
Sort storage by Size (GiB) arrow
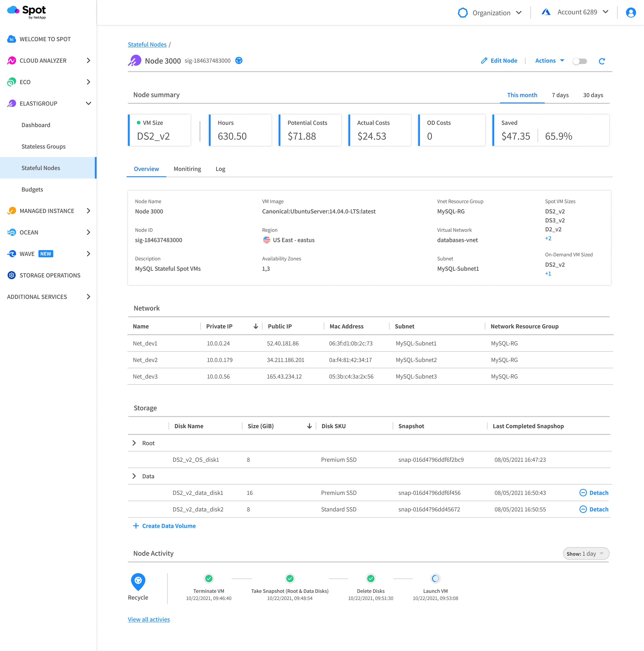309,426
